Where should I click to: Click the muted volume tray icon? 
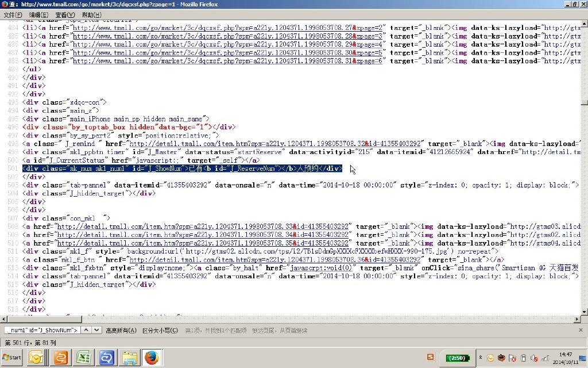point(534,358)
